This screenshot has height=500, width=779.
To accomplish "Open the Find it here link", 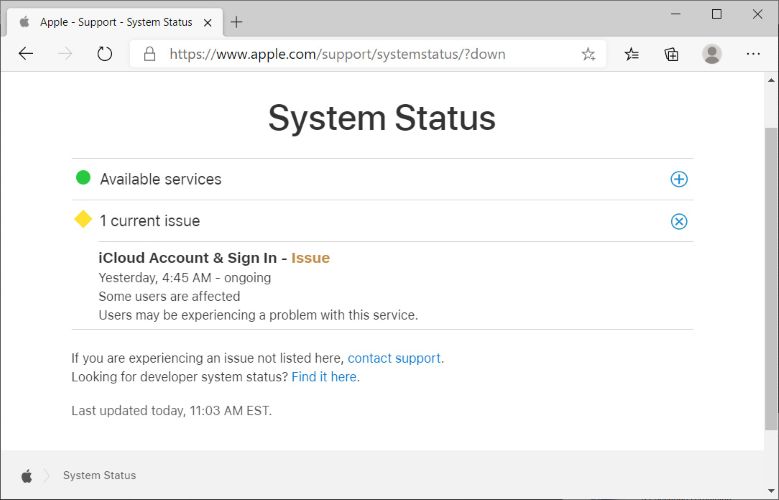I will [x=324, y=377].
